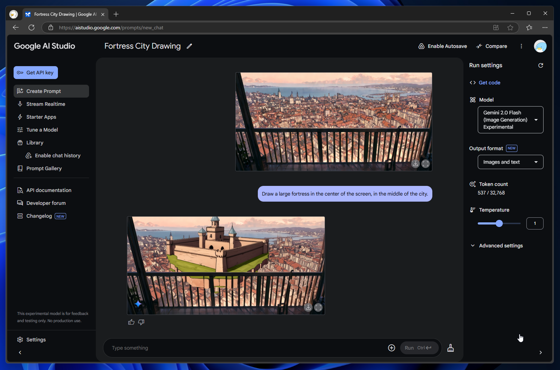
Task: Click the browser profile icon in the title bar
Action: 14,14
